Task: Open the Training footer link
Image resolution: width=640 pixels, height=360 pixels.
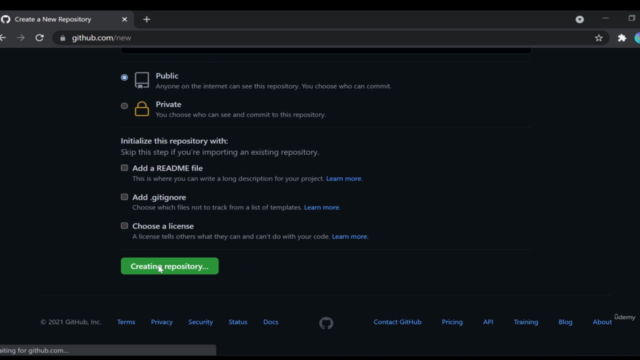Action: (526, 322)
